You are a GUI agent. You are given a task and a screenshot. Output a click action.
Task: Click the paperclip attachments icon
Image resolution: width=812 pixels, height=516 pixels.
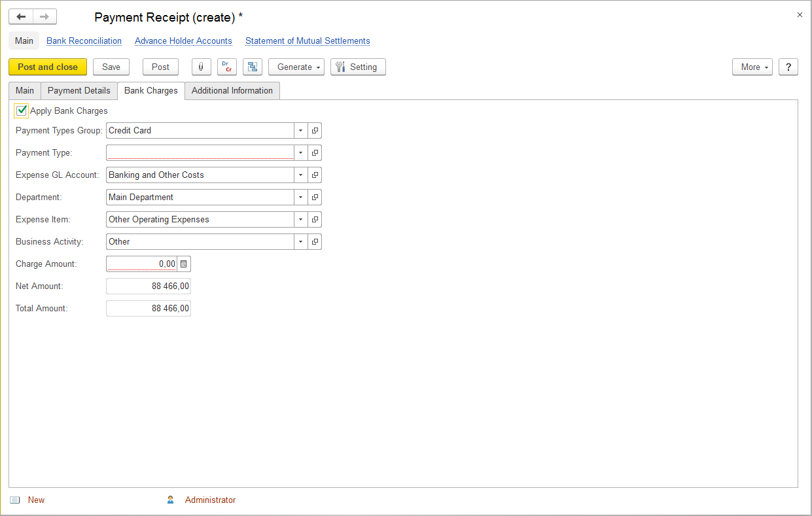pos(201,67)
